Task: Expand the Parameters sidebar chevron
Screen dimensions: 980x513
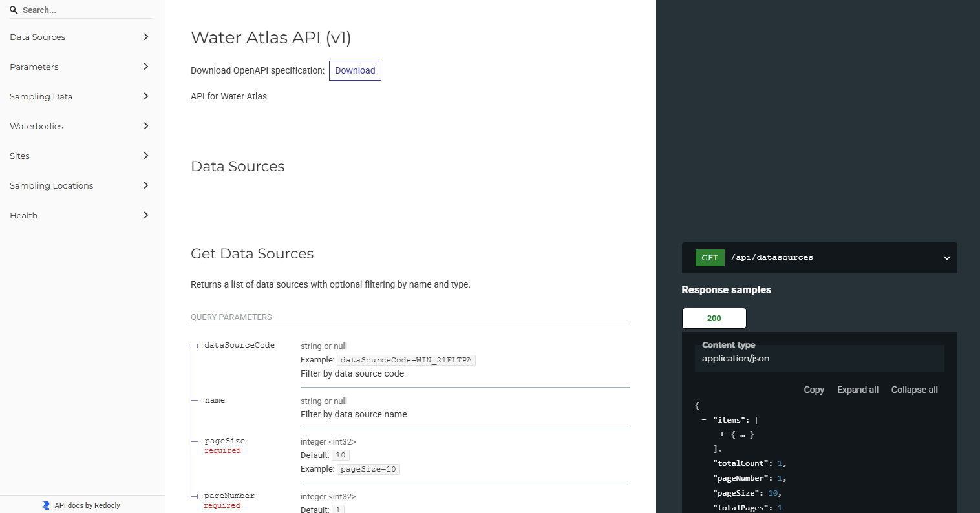Action: (146, 67)
